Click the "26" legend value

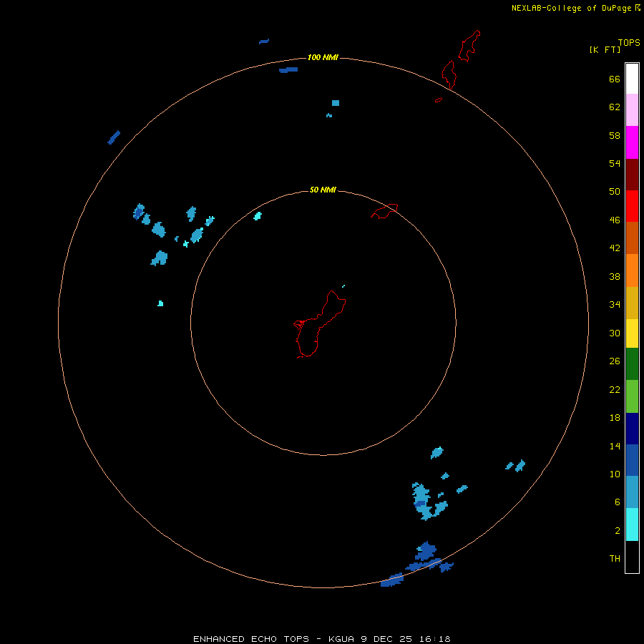(615, 361)
